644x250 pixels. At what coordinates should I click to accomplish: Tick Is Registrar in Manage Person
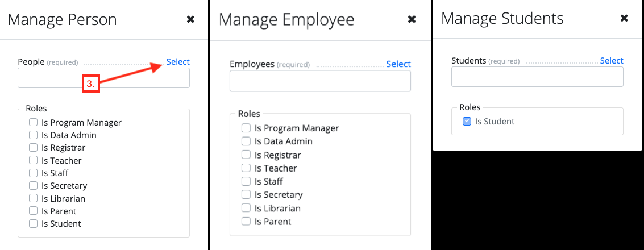[x=34, y=148]
